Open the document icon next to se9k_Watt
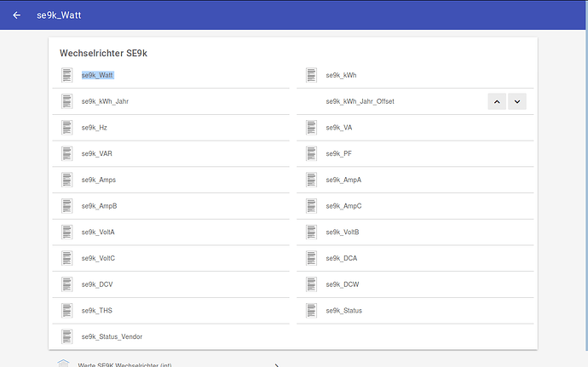This screenshot has width=588, height=367. click(x=67, y=75)
